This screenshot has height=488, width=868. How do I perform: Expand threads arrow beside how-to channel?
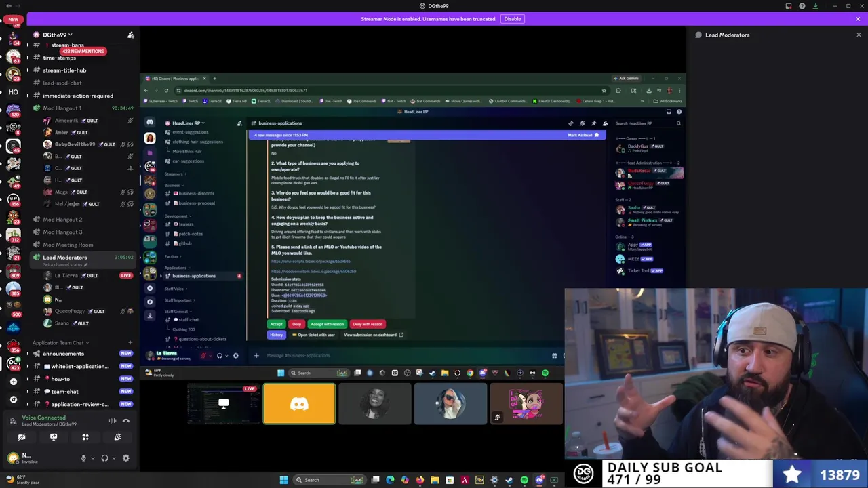28,379
